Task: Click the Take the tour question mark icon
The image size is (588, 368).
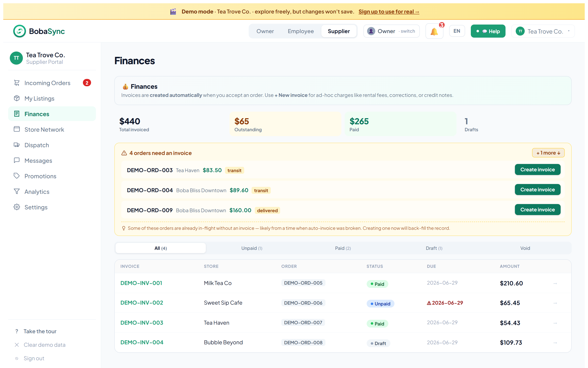Action: coord(17,331)
